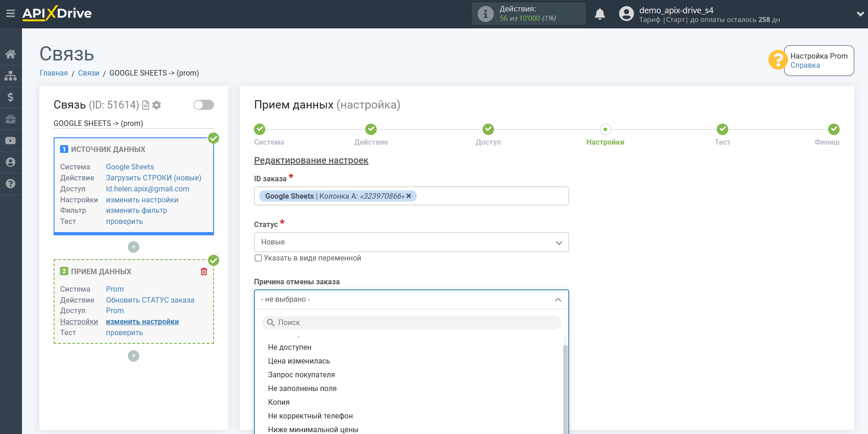Open the Статус dropdown
Viewport: 868px width, 434px height.
click(x=411, y=242)
